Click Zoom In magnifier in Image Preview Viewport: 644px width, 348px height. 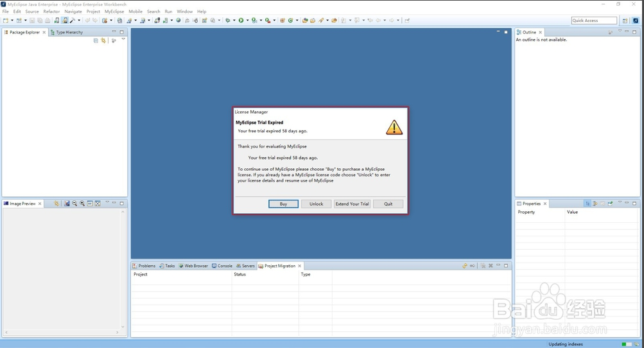click(x=82, y=204)
